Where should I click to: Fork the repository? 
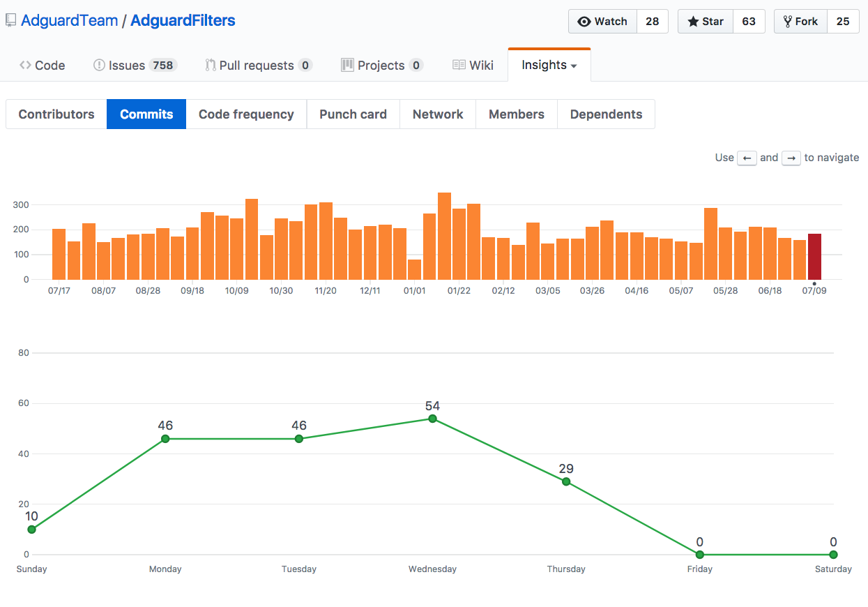[801, 22]
